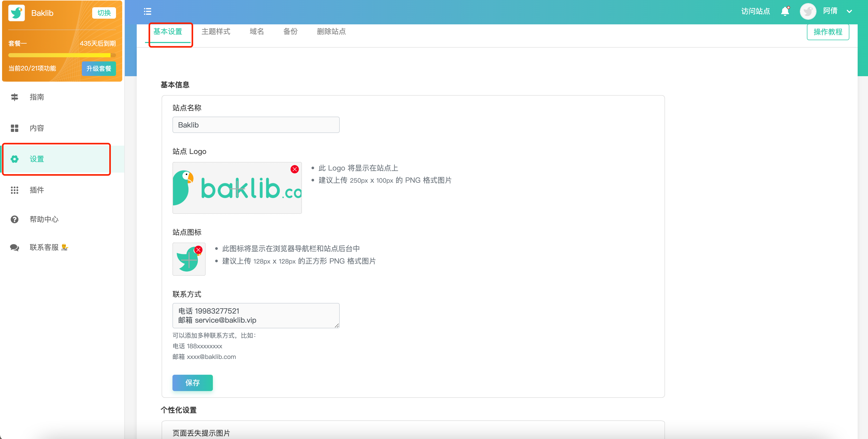Screen dimensions: 868x439
Task: Click the user avatar image
Action: click(x=808, y=11)
